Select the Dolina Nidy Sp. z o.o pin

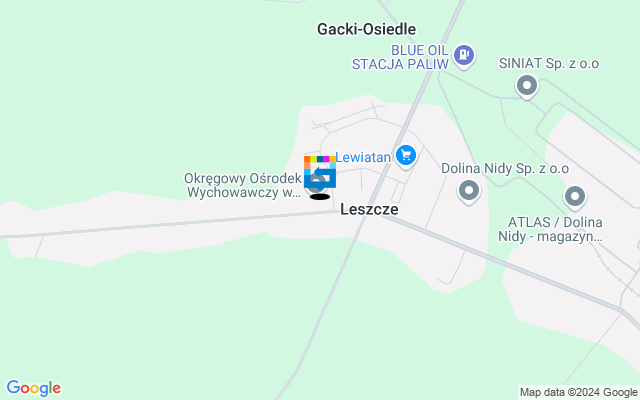coord(469,191)
